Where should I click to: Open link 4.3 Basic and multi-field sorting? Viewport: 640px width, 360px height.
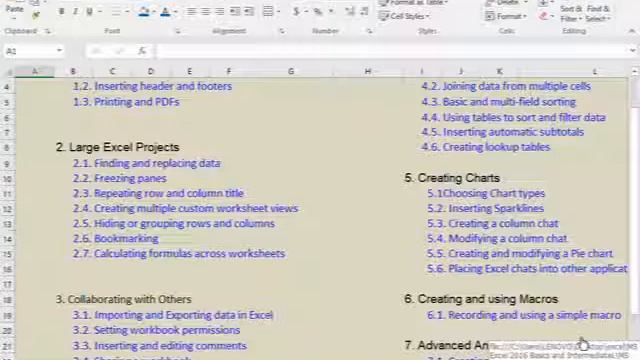pos(499,102)
